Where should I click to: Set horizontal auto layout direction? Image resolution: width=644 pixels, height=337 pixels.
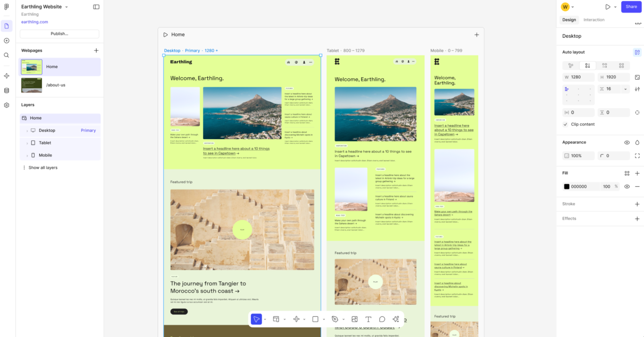605,66
